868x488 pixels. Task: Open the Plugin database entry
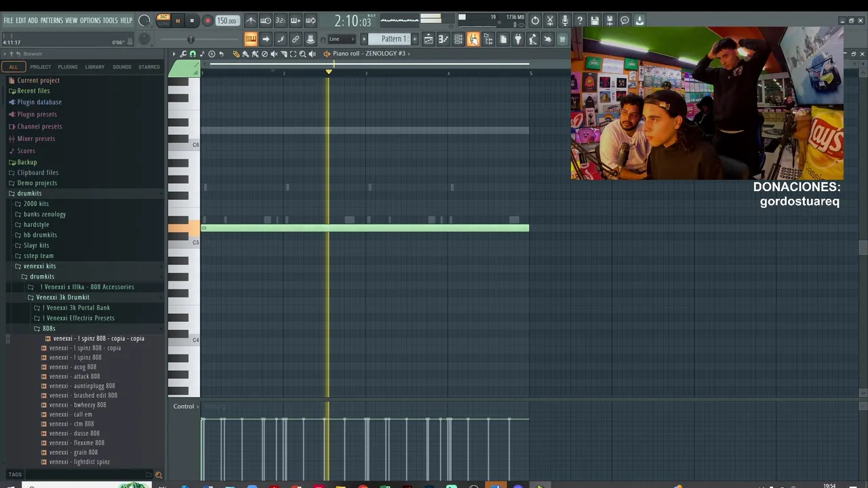pos(39,102)
